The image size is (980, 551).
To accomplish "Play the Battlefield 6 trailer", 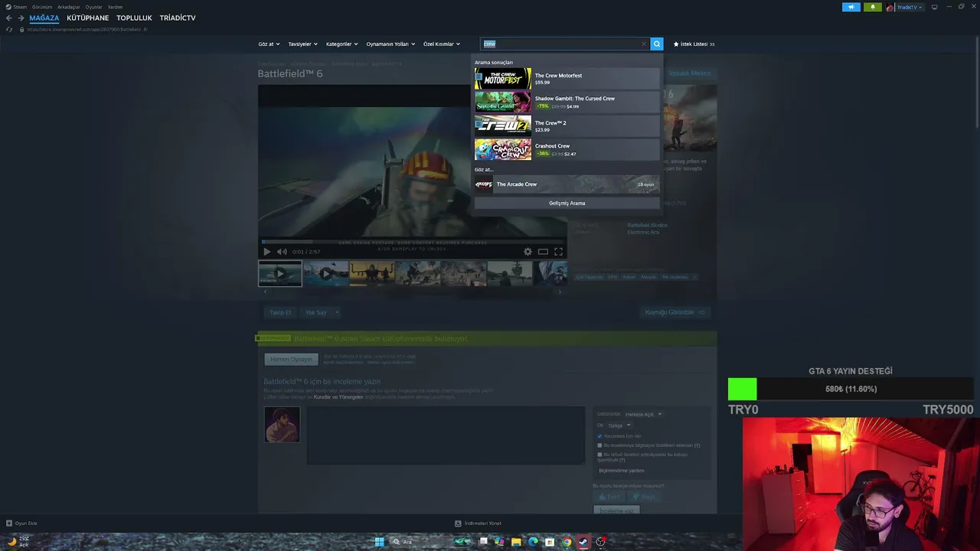I will coord(266,252).
